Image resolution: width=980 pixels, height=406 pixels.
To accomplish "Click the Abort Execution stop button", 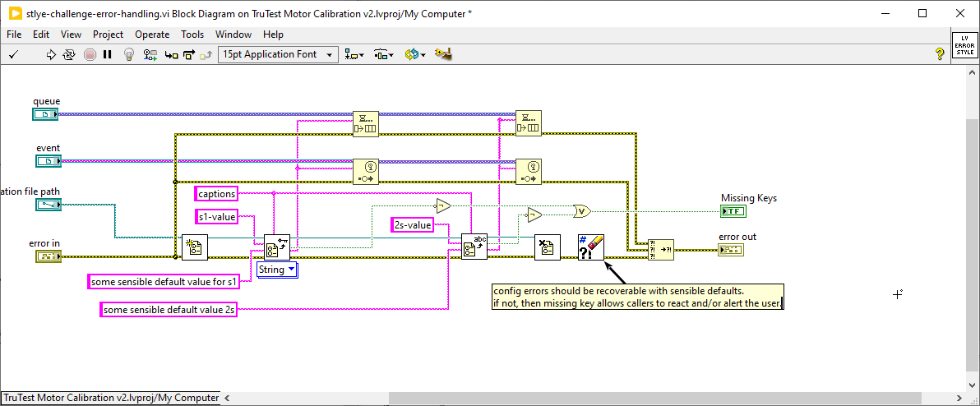I will click(90, 54).
